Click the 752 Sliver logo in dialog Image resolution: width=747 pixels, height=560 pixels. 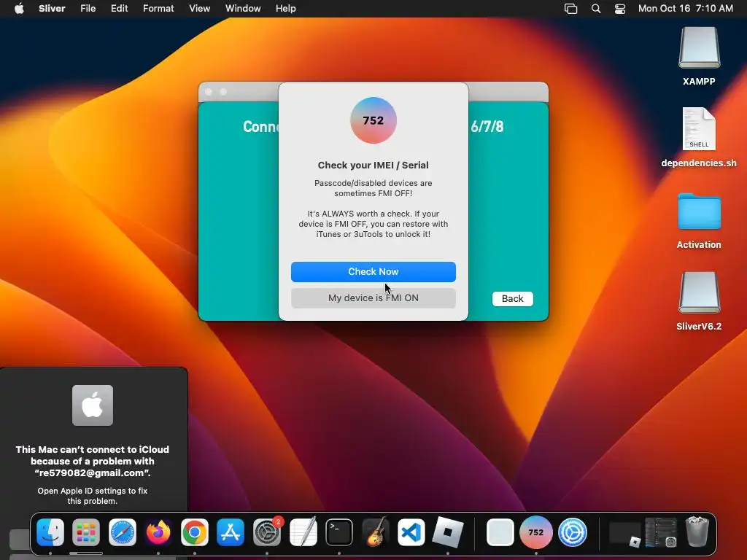[x=373, y=120]
